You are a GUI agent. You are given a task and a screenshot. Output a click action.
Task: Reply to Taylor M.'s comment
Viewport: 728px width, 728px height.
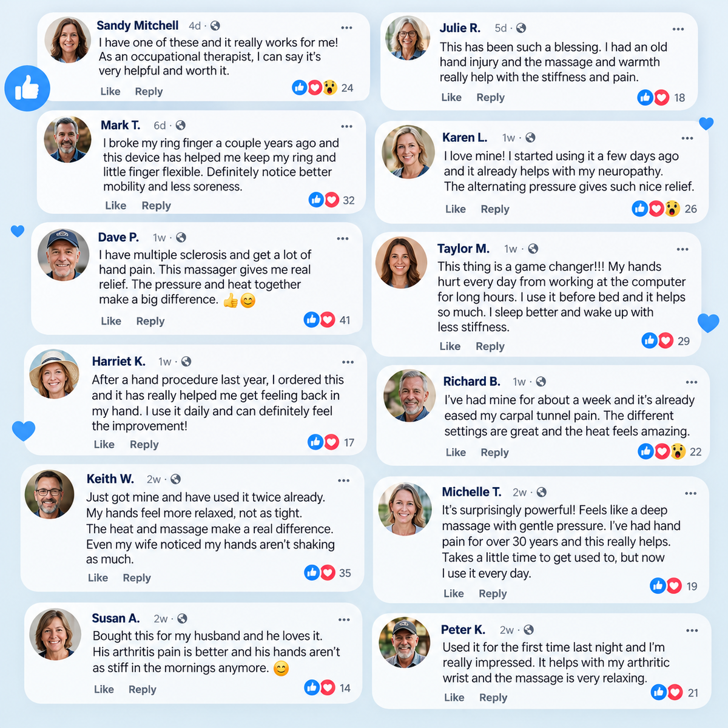click(x=490, y=346)
